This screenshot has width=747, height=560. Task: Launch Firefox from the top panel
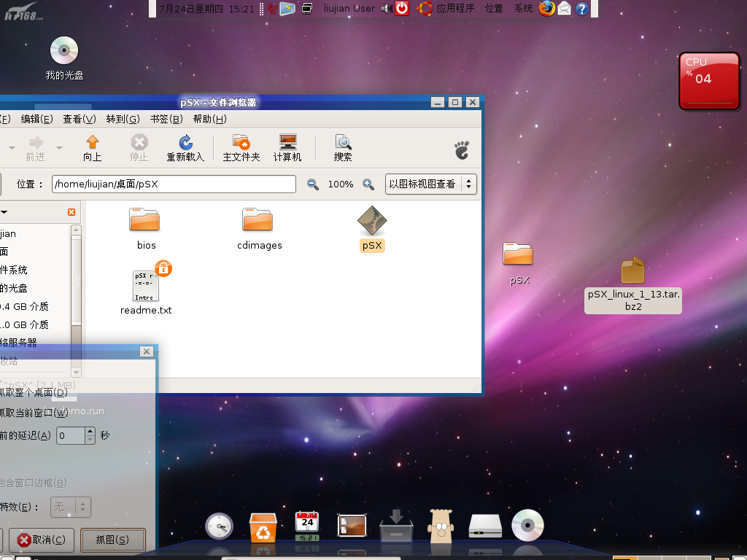coord(547,9)
